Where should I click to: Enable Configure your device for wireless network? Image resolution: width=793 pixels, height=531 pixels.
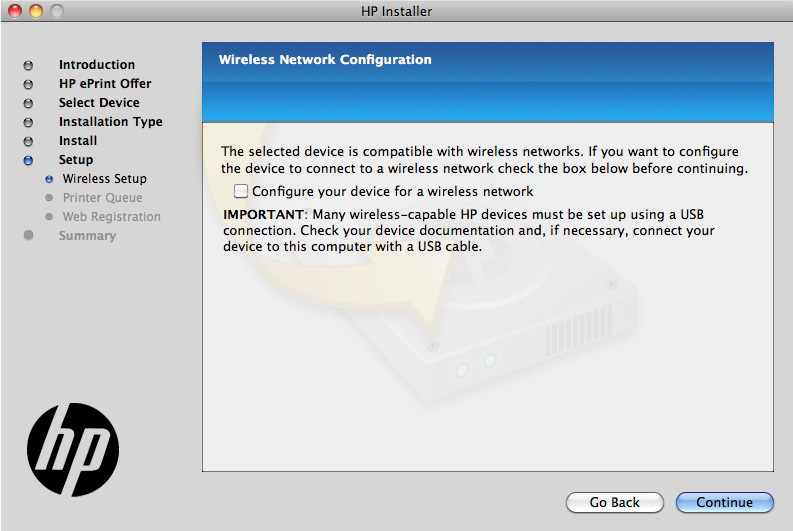tap(241, 191)
